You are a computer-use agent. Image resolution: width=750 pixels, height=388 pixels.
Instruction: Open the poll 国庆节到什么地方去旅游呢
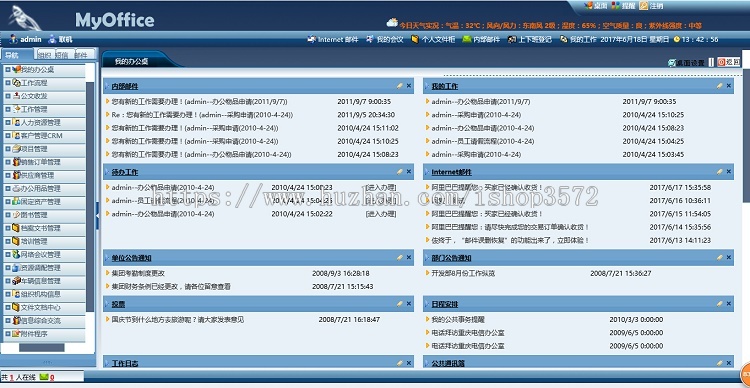point(177,319)
